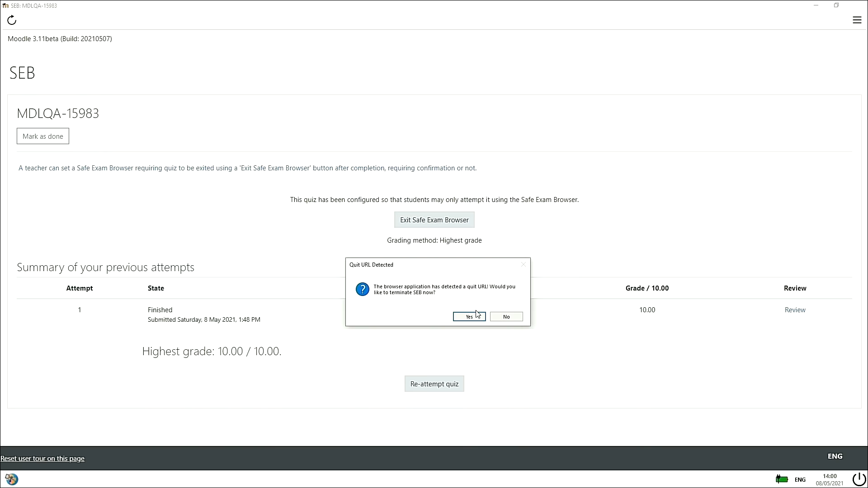Click the Finished state text
The width and height of the screenshot is (868, 488).
coord(160,310)
